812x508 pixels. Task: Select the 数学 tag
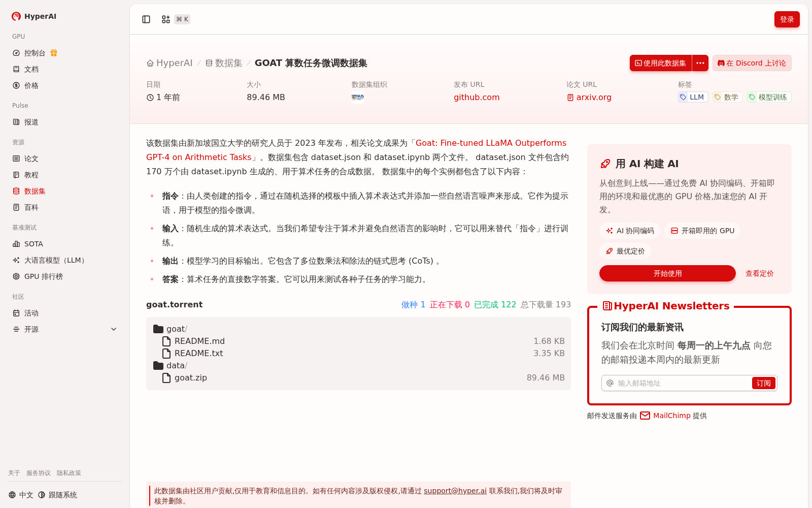[727, 97]
